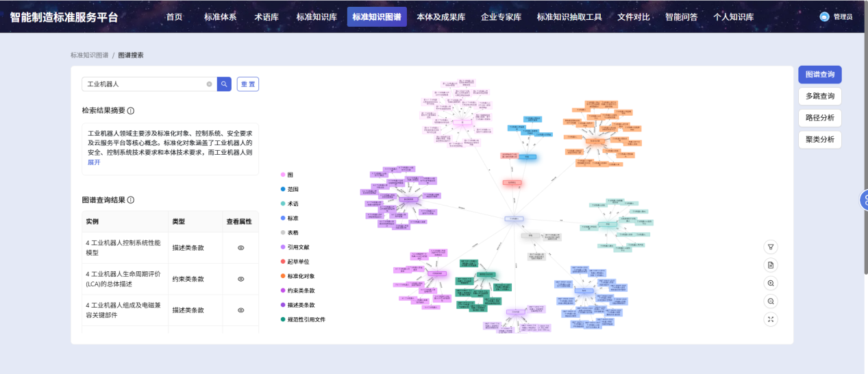Click the blue search magnifier button

[x=224, y=84]
